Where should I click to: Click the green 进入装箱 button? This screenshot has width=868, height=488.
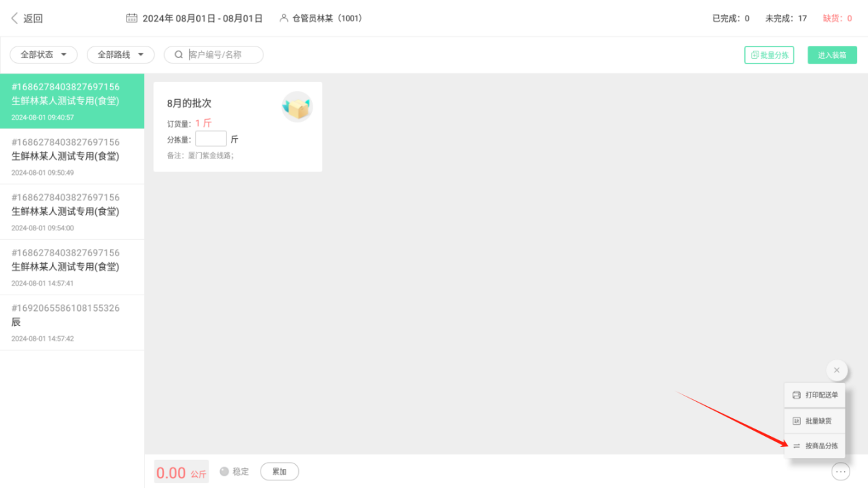tap(832, 55)
